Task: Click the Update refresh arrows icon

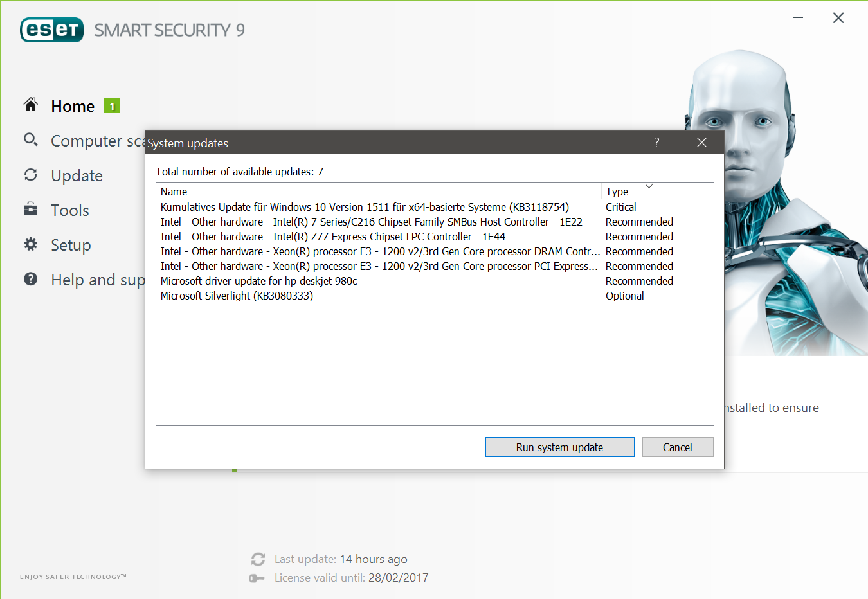Action: 31,175
